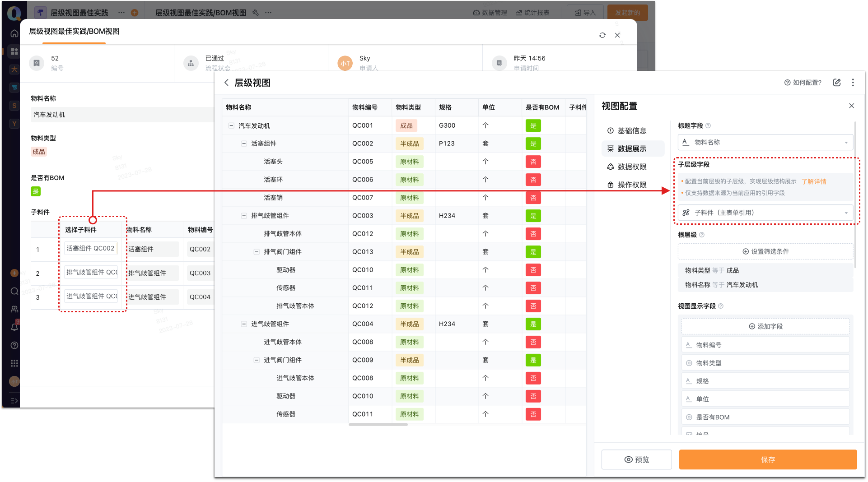The height and width of the screenshot is (482, 868).
Task: Click the notification bell in left sidebar
Action: (14, 327)
